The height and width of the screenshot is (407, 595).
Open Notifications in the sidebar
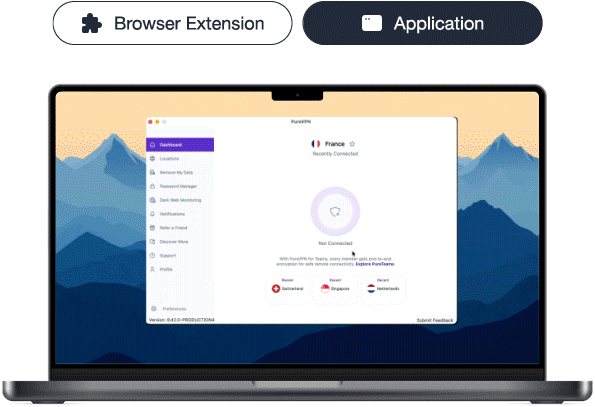point(180,214)
